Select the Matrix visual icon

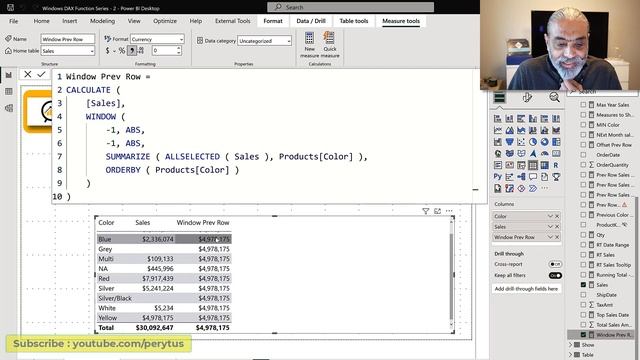(x=544, y=165)
